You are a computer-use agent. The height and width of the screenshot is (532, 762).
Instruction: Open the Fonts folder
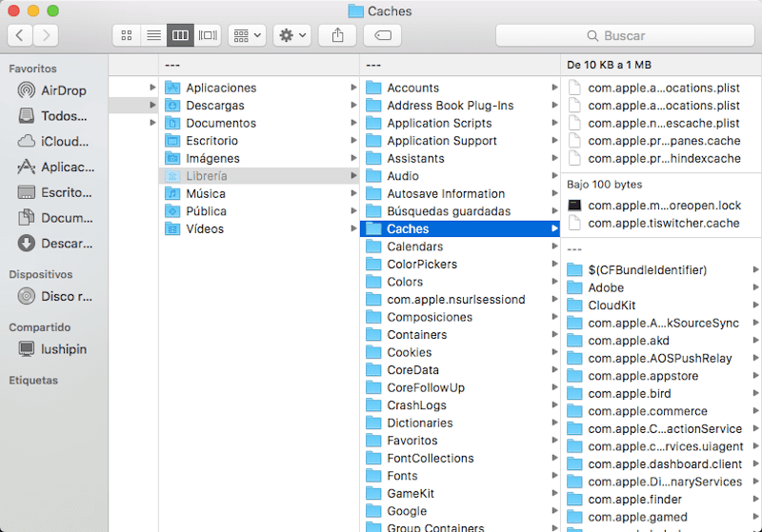tap(460, 476)
